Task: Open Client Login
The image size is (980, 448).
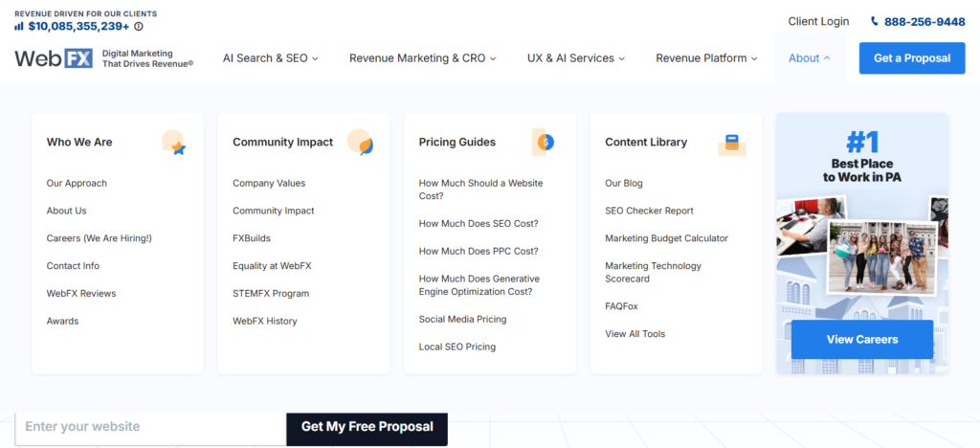Action: tap(818, 21)
